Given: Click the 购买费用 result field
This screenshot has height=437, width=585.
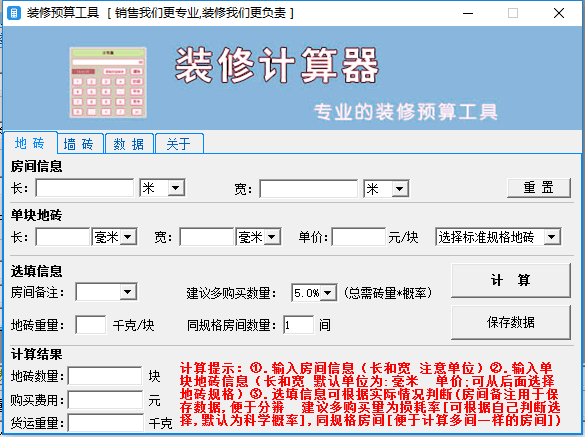Looking at the screenshot, I should [106, 400].
